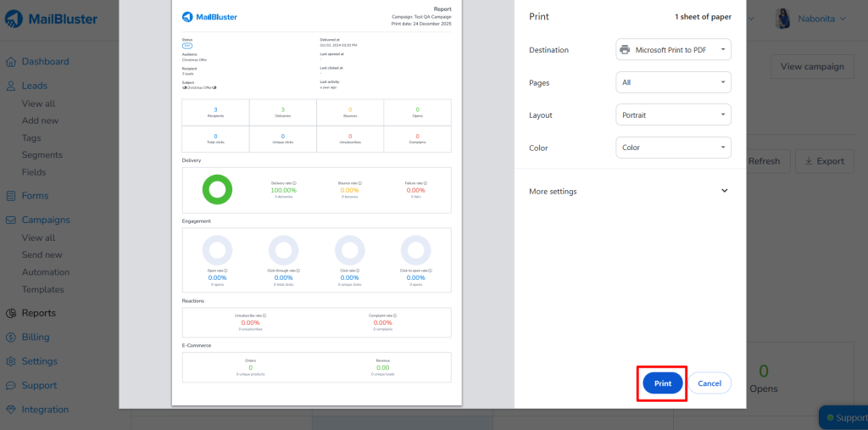Viewport: 868px width, 430px height.
Task: Open the Pages dropdown set to All
Action: click(x=673, y=82)
